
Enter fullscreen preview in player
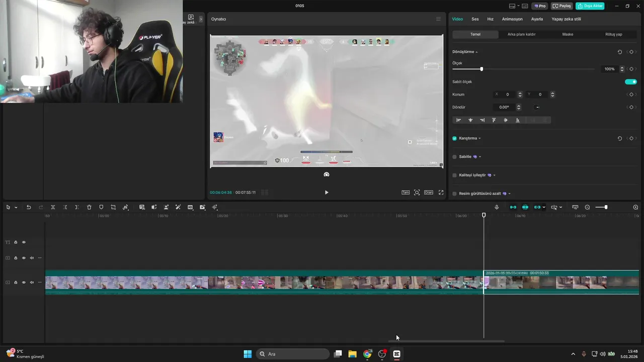pyautogui.click(x=441, y=192)
